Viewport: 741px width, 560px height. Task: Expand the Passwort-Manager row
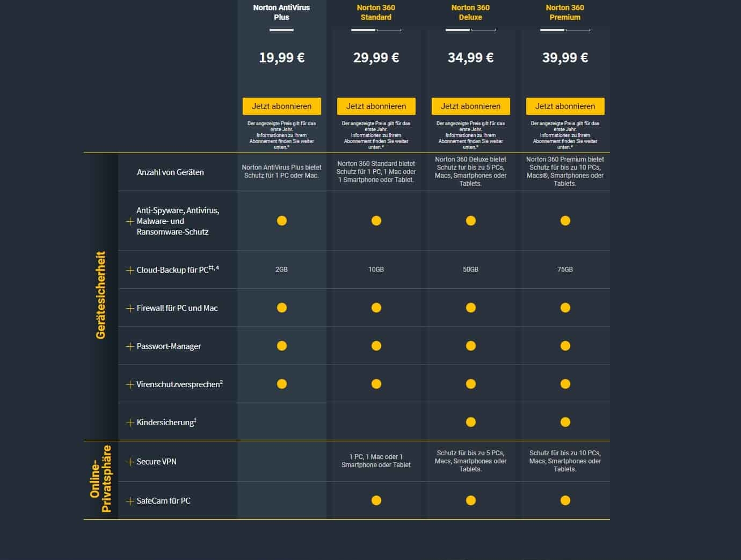(129, 346)
